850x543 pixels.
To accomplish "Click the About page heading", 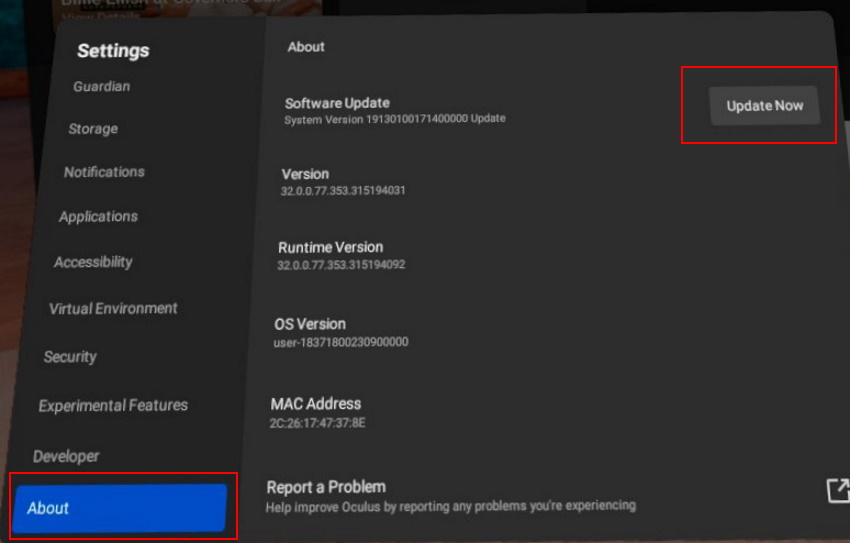I will 306,47.
